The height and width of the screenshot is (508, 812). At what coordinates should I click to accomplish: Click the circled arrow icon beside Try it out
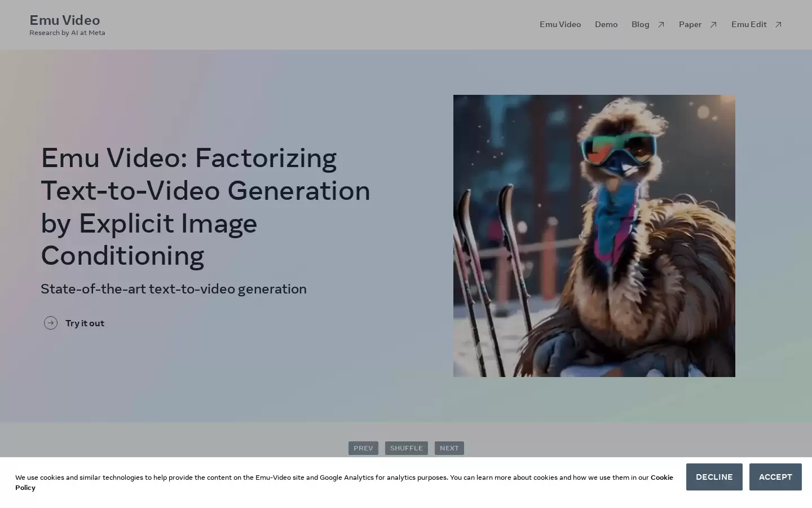51,323
